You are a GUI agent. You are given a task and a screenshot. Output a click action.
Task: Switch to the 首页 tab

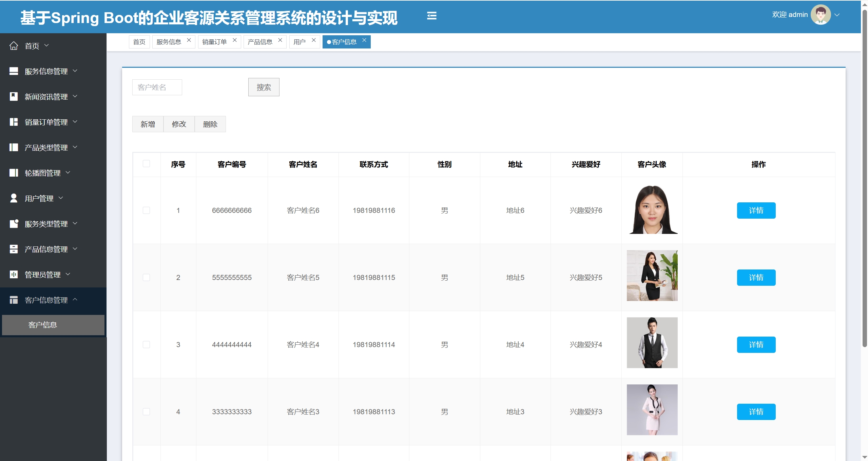tap(139, 42)
